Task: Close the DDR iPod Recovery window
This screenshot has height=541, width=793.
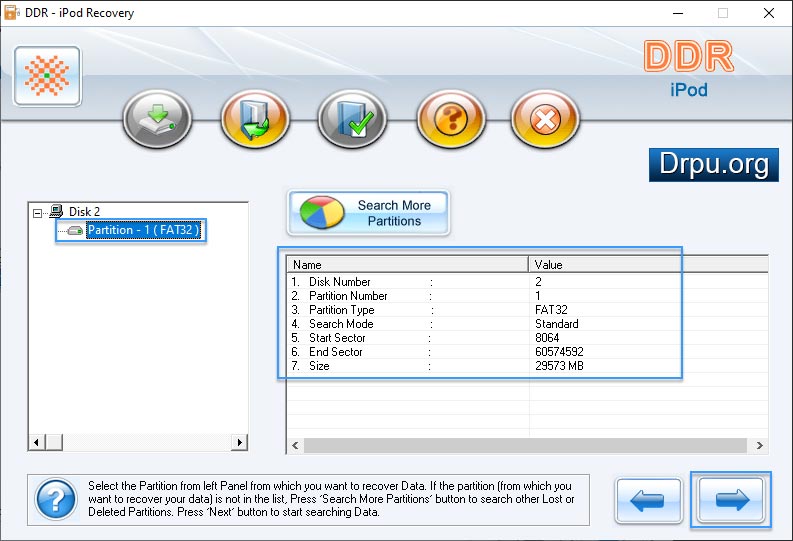Action: (769, 13)
